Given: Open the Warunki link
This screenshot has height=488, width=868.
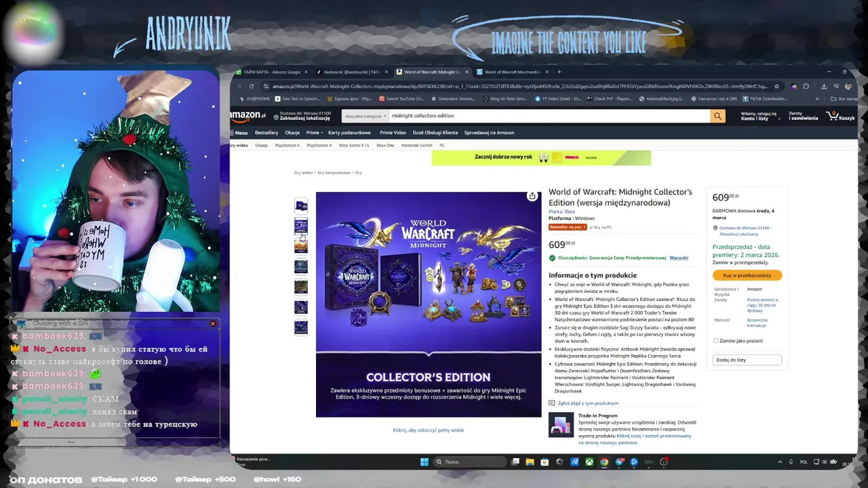Looking at the screenshot, I should [x=679, y=258].
